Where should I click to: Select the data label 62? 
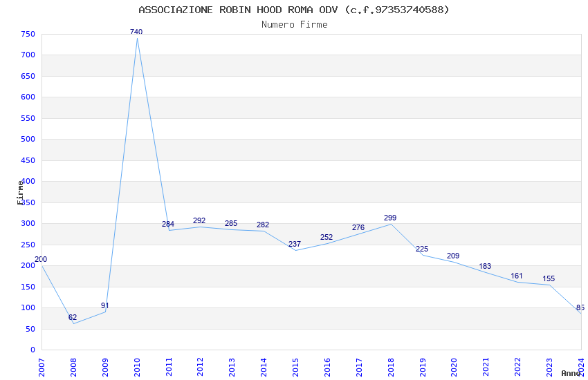73,317
